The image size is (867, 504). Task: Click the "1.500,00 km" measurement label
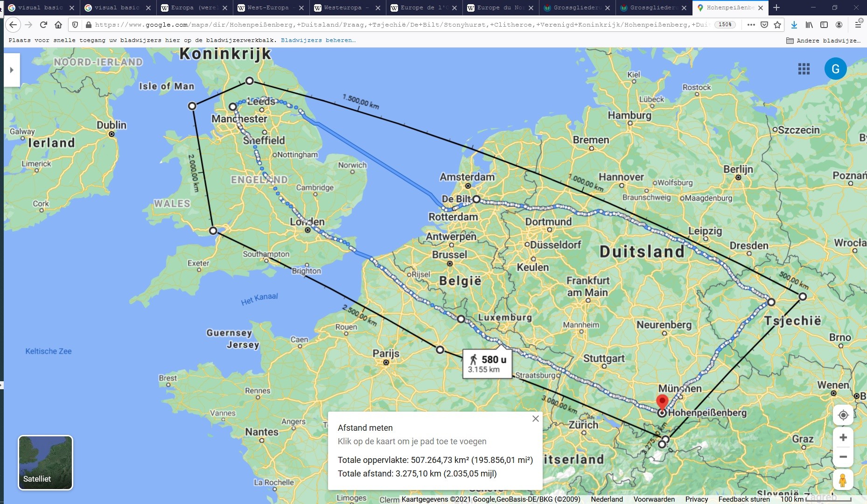[361, 101]
